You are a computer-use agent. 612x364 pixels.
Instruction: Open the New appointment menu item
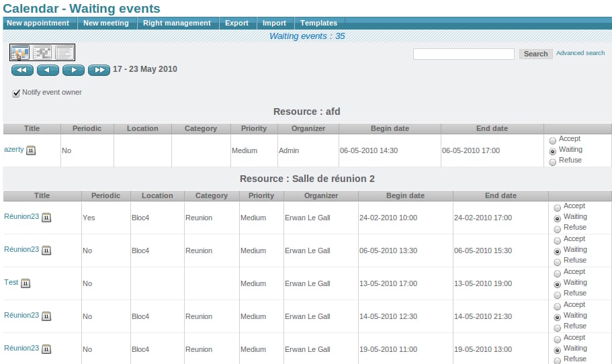[x=38, y=23]
